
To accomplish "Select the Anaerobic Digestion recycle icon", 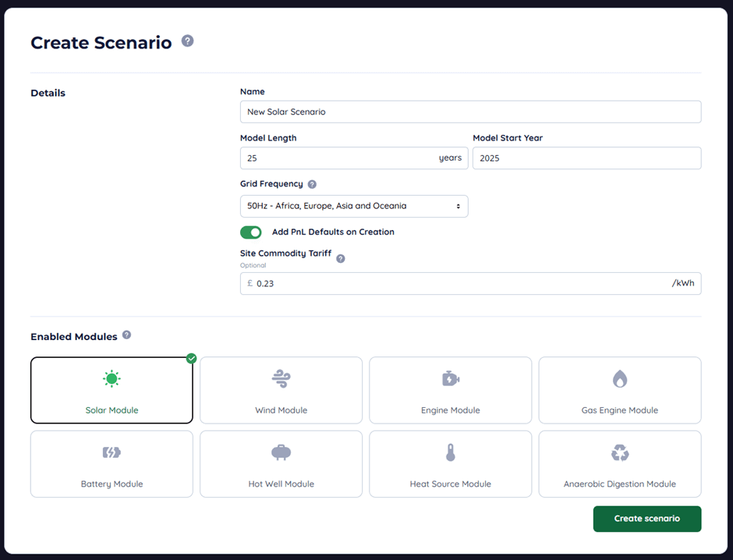I will [x=619, y=452].
